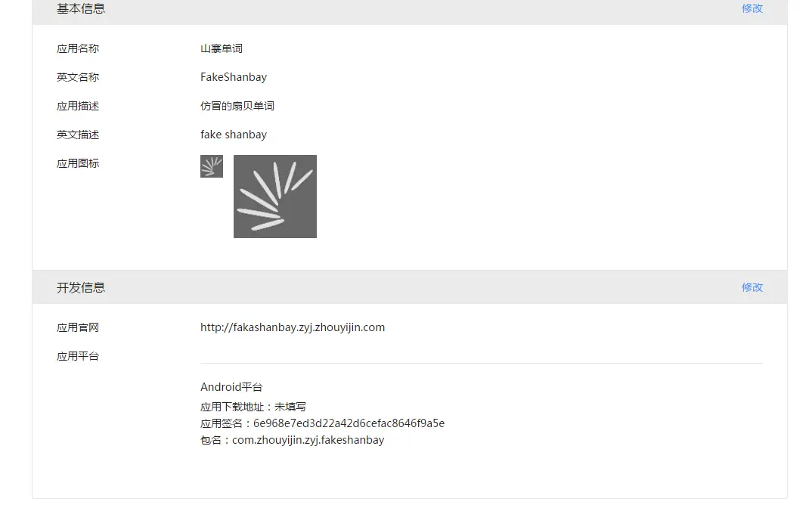
Task: Click the description 仿冒的扇贝单词
Action: click(x=237, y=106)
